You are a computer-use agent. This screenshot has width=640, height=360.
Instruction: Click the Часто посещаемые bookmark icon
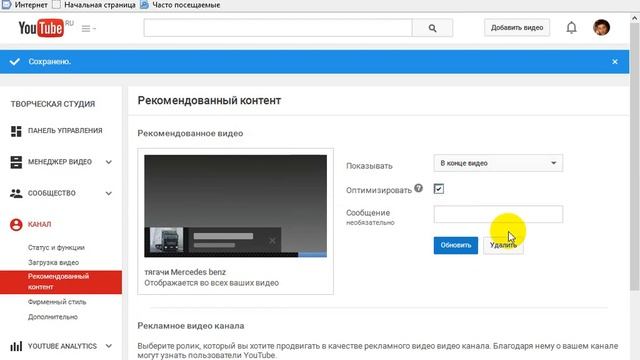(x=144, y=4)
